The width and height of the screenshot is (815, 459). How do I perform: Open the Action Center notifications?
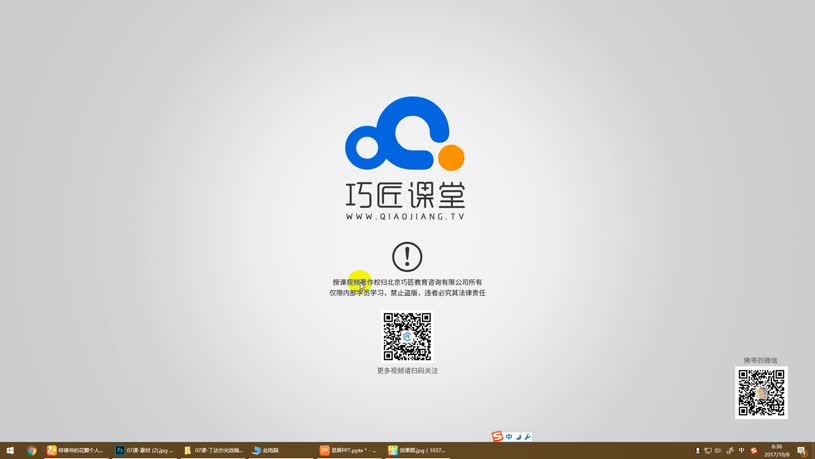click(x=802, y=451)
